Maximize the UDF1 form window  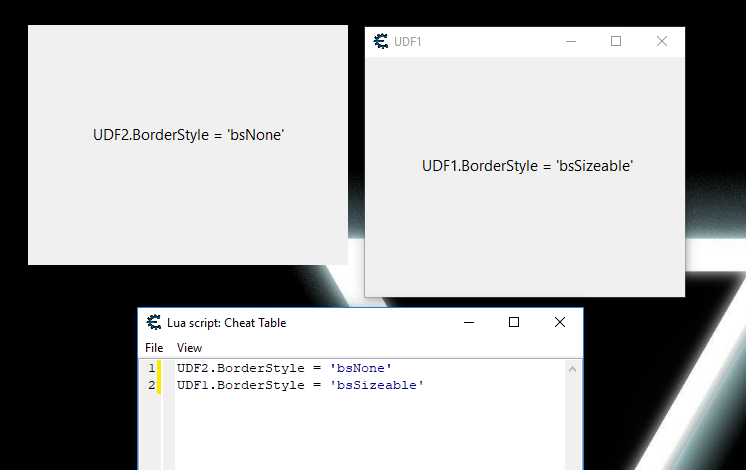[x=616, y=41]
